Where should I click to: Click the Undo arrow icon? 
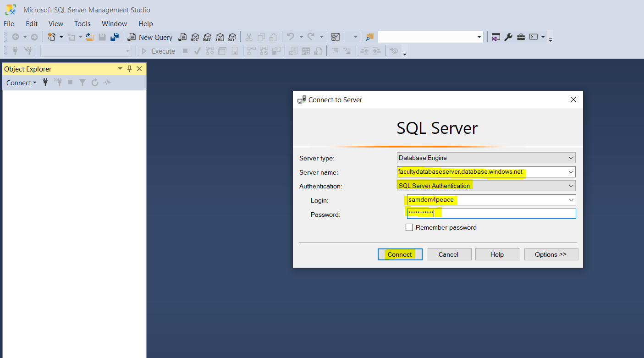(x=290, y=37)
